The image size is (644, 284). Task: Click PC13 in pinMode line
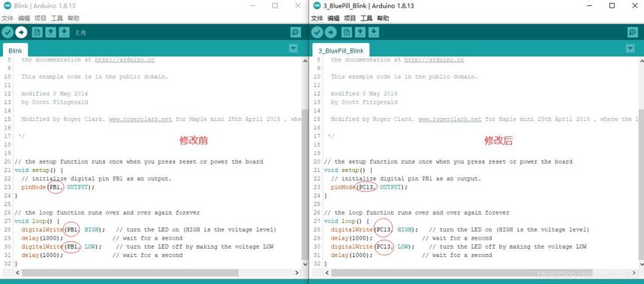click(366, 187)
